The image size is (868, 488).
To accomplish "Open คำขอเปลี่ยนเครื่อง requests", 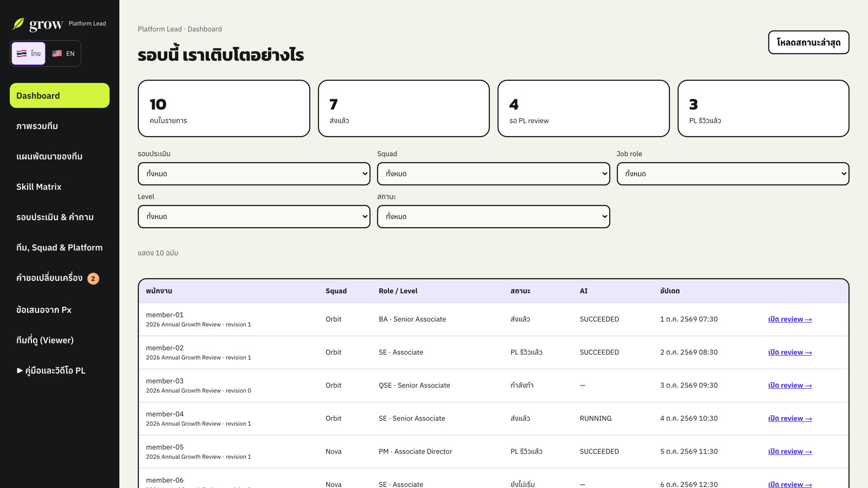I will (x=60, y=278).
